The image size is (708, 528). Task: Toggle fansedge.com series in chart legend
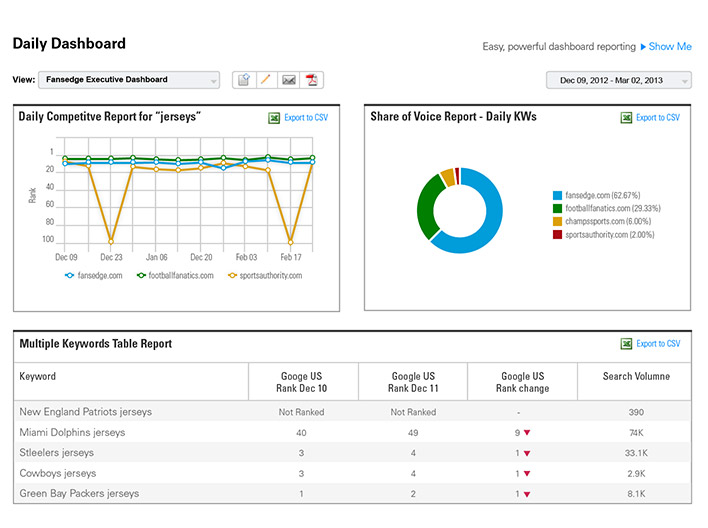94,276
